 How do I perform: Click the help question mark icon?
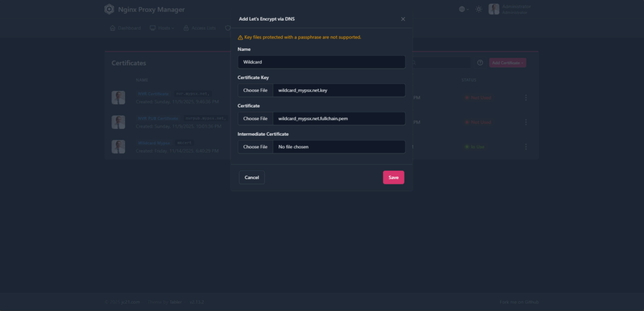(x=480, y=63)
